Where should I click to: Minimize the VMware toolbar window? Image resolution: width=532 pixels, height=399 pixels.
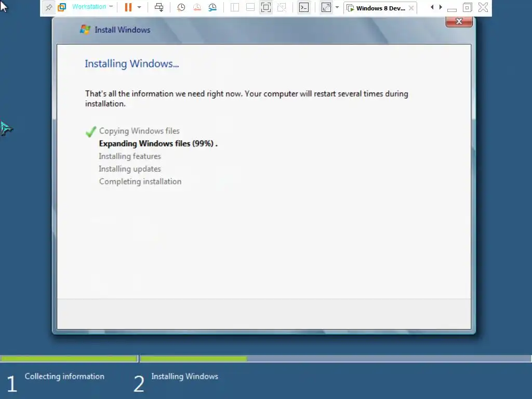tap(452, 8)
